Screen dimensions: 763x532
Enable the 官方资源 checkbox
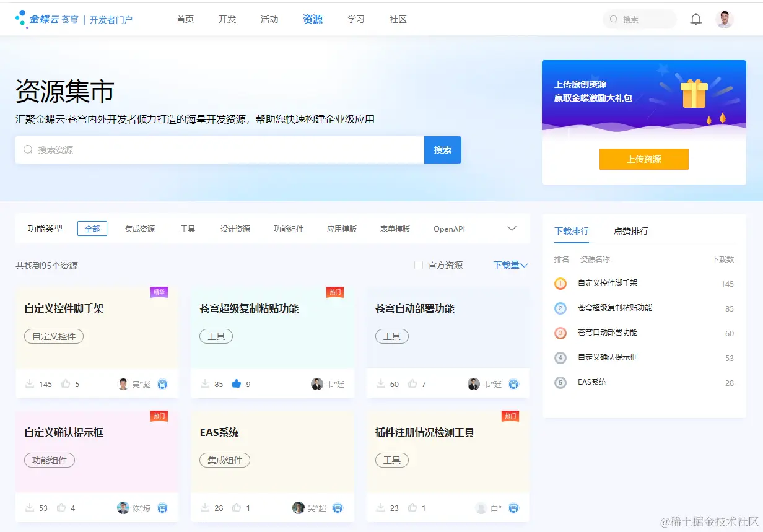tap(418, 265)
